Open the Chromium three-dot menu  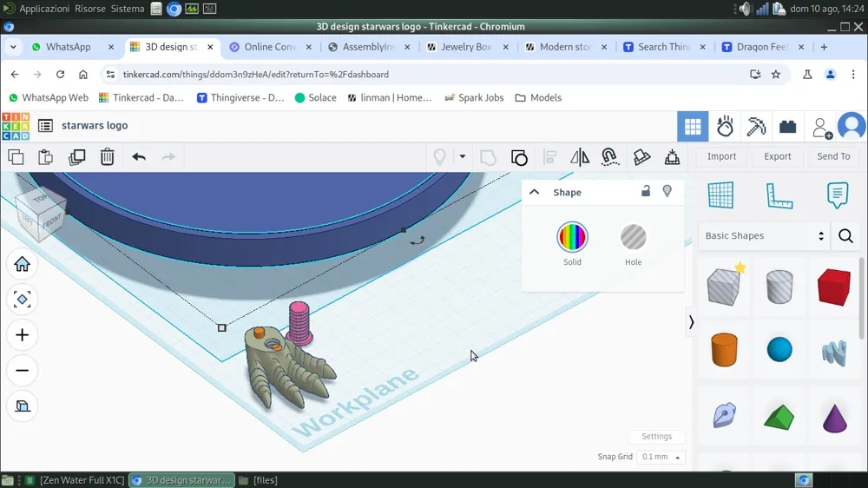pos(853,74)
